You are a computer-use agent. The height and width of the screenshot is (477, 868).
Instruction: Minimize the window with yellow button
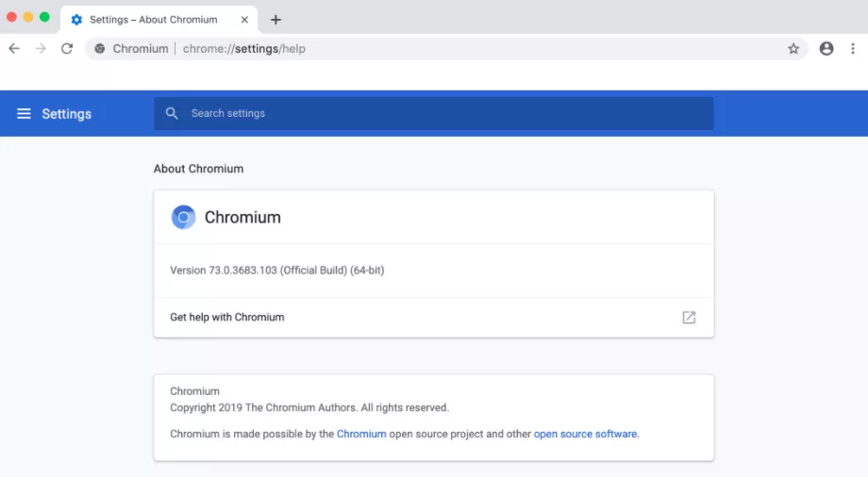coord(28,17)
